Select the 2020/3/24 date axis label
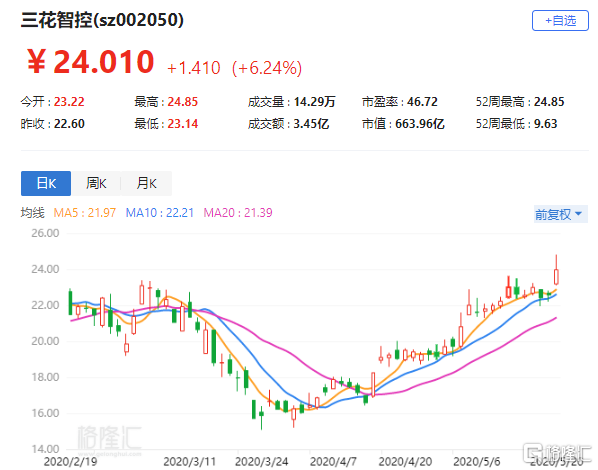The image size is (598, 470). point(261,462)
